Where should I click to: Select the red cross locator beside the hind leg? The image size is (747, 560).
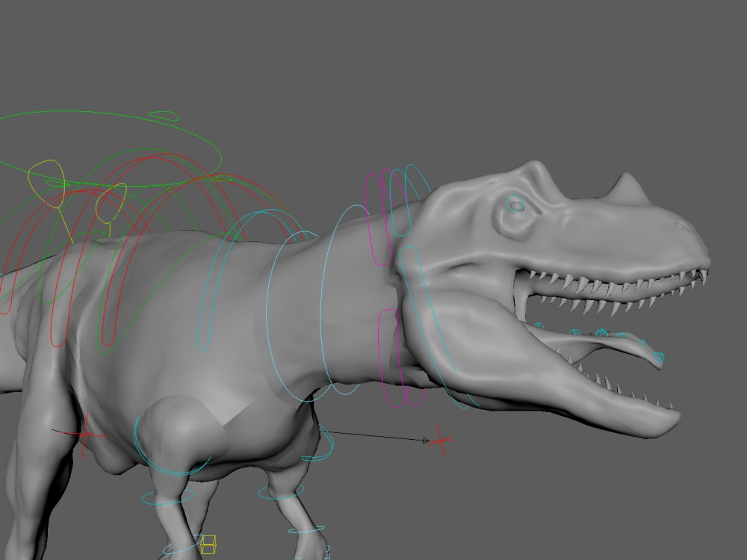85,435
